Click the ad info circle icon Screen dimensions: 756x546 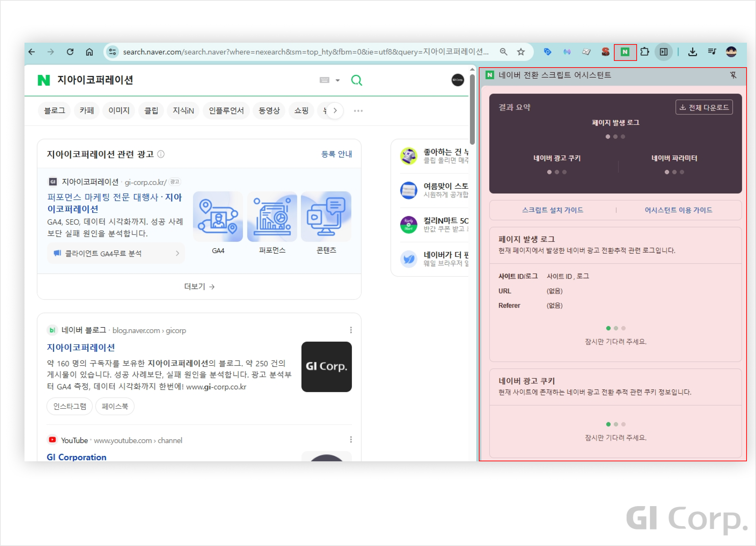[161, 154]
